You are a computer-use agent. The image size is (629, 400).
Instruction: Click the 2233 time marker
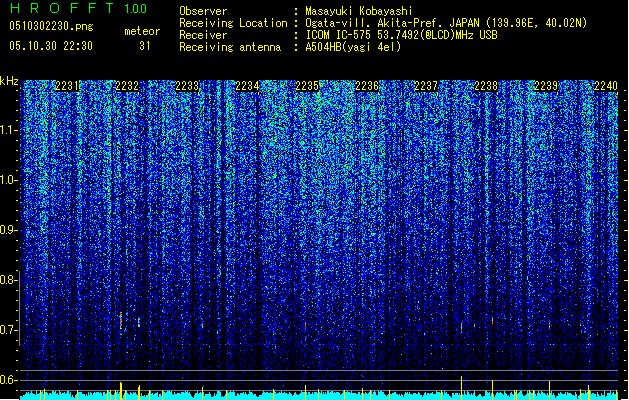point(187,86)
